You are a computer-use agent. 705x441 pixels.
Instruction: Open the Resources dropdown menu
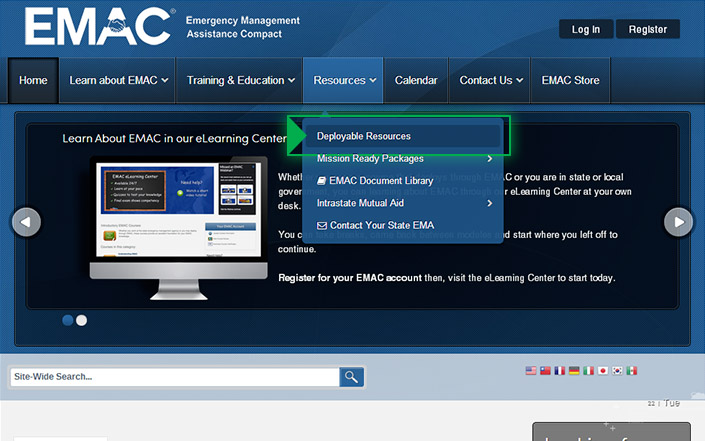(344, 80)
